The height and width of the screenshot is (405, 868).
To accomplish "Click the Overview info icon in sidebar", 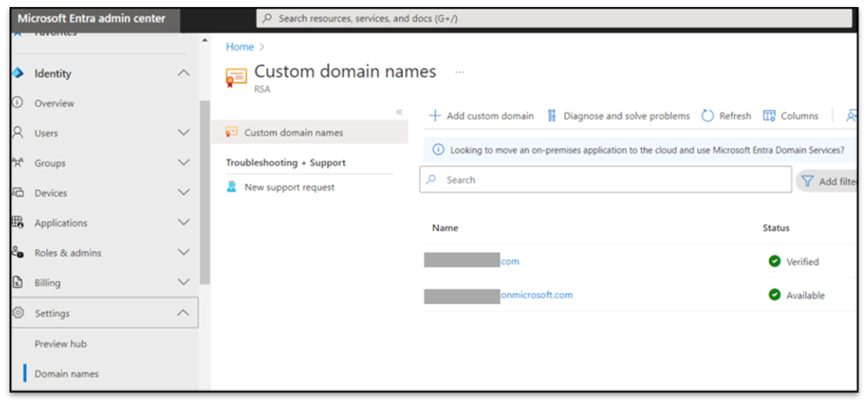I will [16, 103].
